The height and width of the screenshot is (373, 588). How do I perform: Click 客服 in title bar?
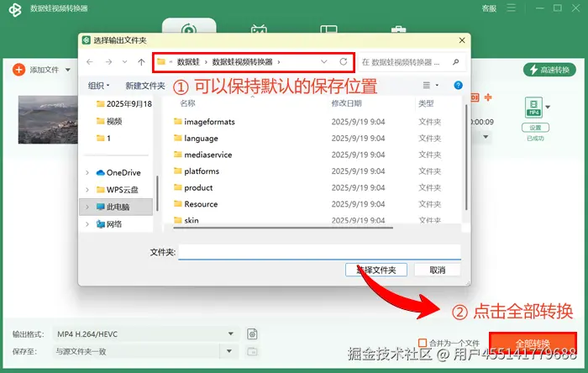[x=489, y=8]
